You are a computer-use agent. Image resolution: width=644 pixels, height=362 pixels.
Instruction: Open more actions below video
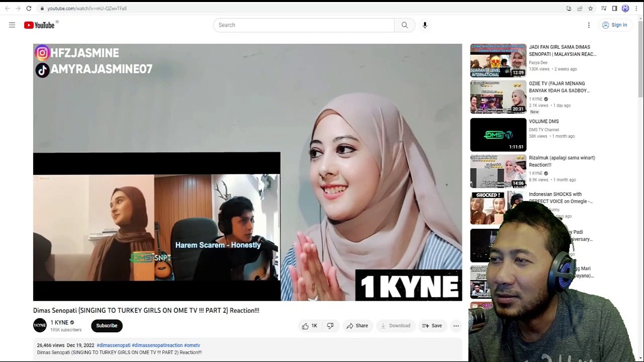click(456, 326)
